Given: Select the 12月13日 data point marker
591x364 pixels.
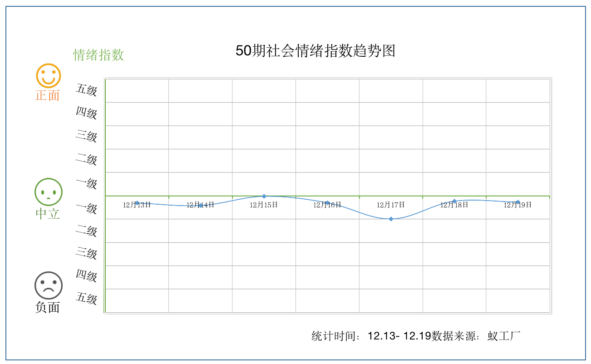Looking at the screenshot, I should 137,203.
